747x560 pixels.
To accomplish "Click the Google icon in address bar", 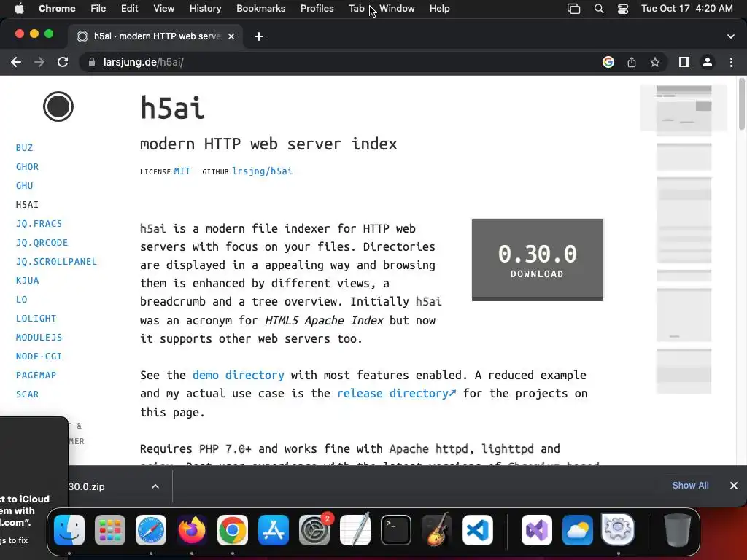I will (x=608, y=63).
